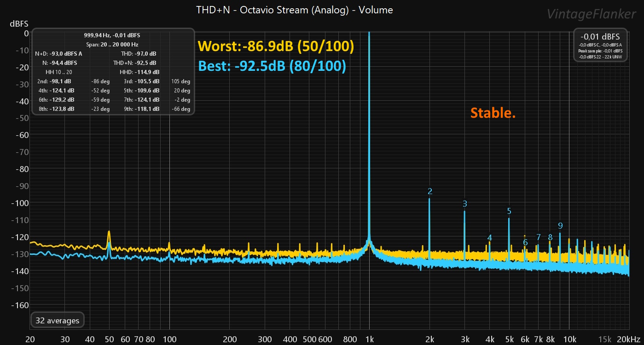The height and width of the screenshot is (345, 644).
Task: Click the "-66 deg" phase cell
Action: 181,109
